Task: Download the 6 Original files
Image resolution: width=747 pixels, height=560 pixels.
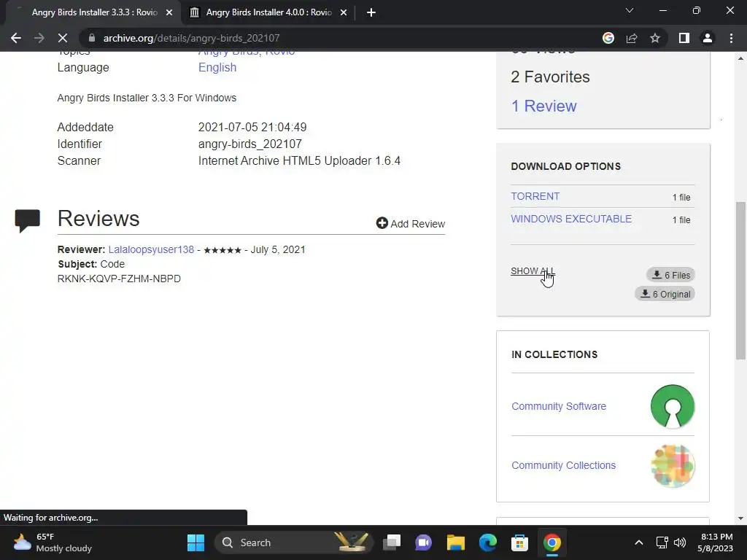Action: pos(665,295)
